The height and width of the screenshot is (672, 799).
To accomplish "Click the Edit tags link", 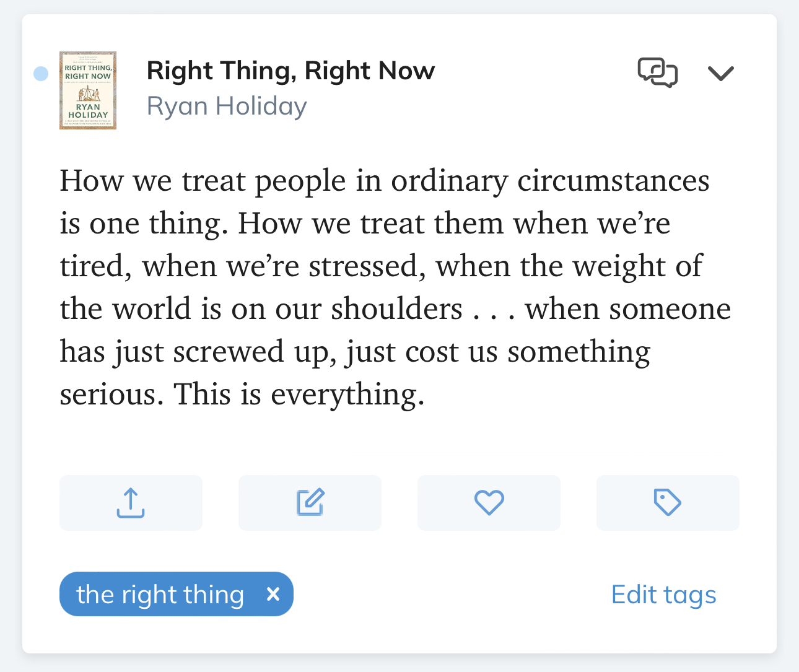I will point(663,595).
